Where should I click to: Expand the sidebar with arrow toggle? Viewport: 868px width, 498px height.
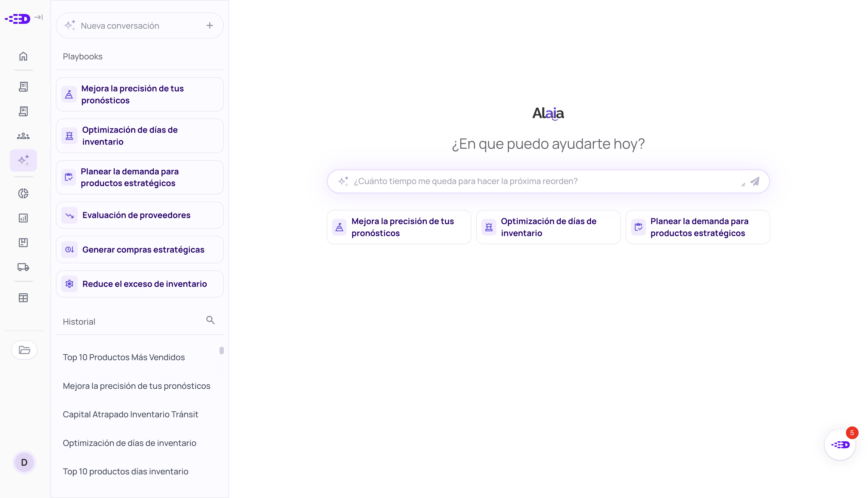coord(39,17)
